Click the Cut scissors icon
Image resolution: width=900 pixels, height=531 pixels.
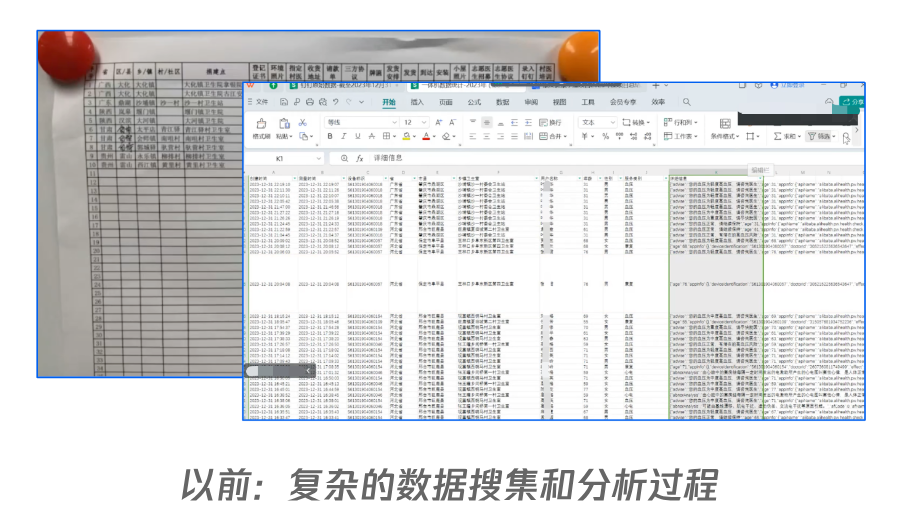point(302,123)
